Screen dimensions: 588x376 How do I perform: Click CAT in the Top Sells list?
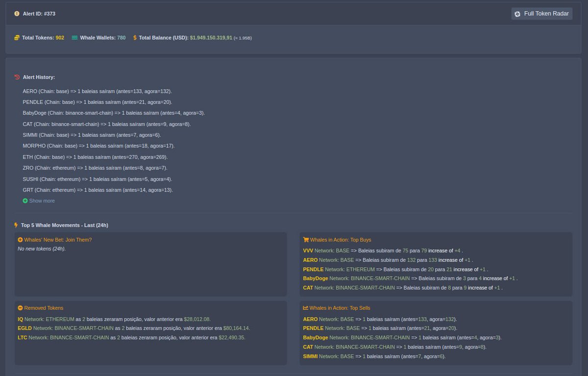pyautogui.click(x=308, y=347)
